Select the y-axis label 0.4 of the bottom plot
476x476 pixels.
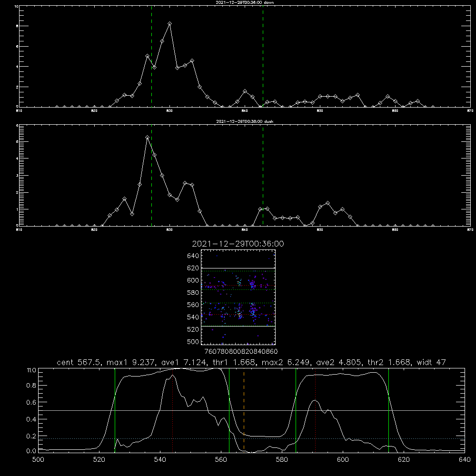[31, 419]
